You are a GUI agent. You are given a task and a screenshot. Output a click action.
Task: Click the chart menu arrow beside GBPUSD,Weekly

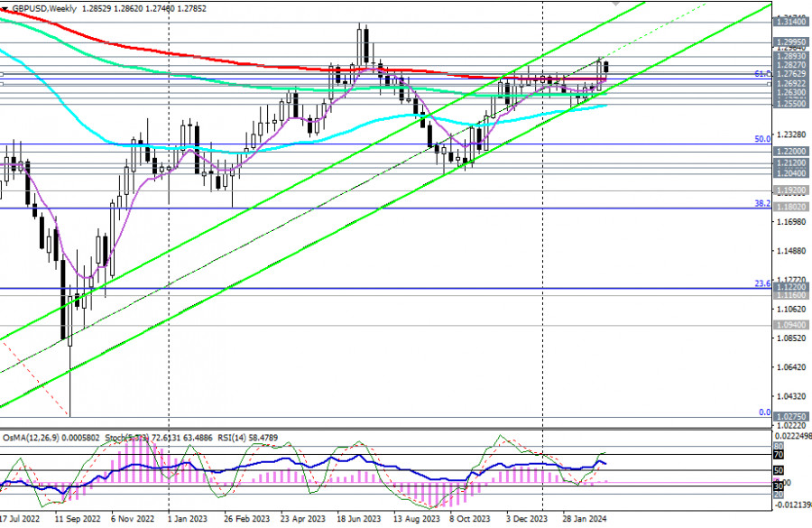[x=5, y=9]
